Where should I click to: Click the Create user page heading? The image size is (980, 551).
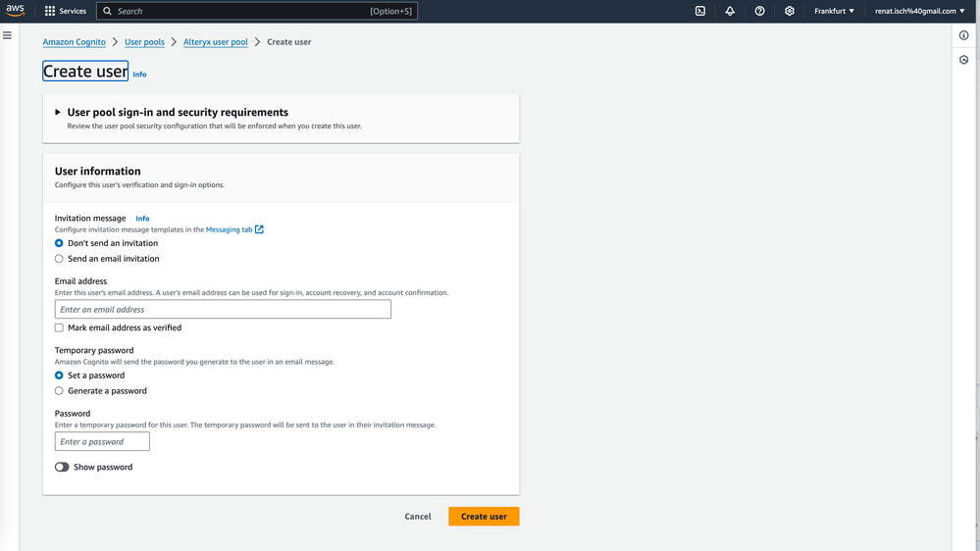(85, 72)
